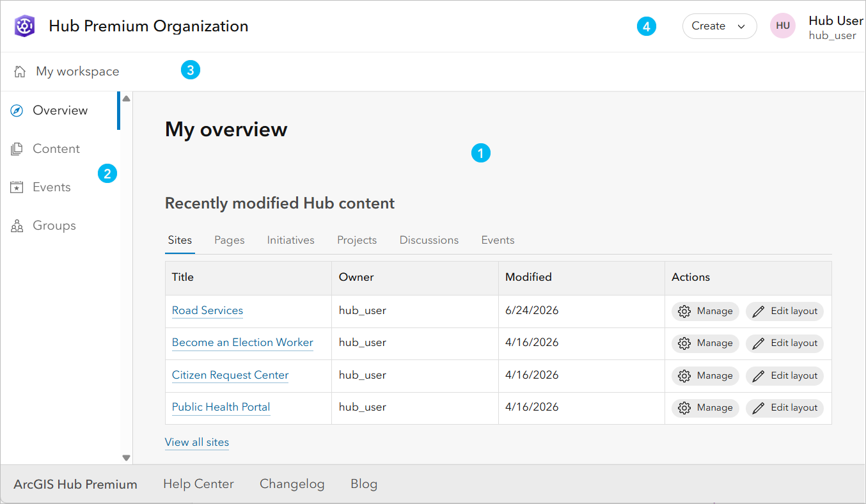Click the Groups people icon in sidebar
The image size is (866, 504).
tap(17, 226)
